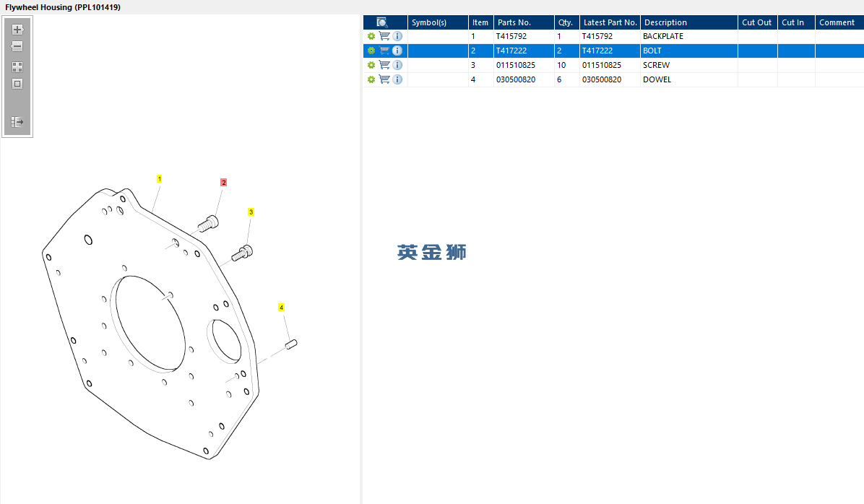Select red callout 2 on diagram
864x504 pixels.
[x=223, y=183]
